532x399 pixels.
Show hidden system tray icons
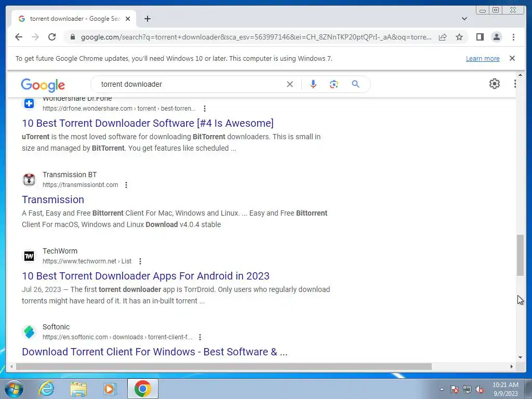click(442, 389)
